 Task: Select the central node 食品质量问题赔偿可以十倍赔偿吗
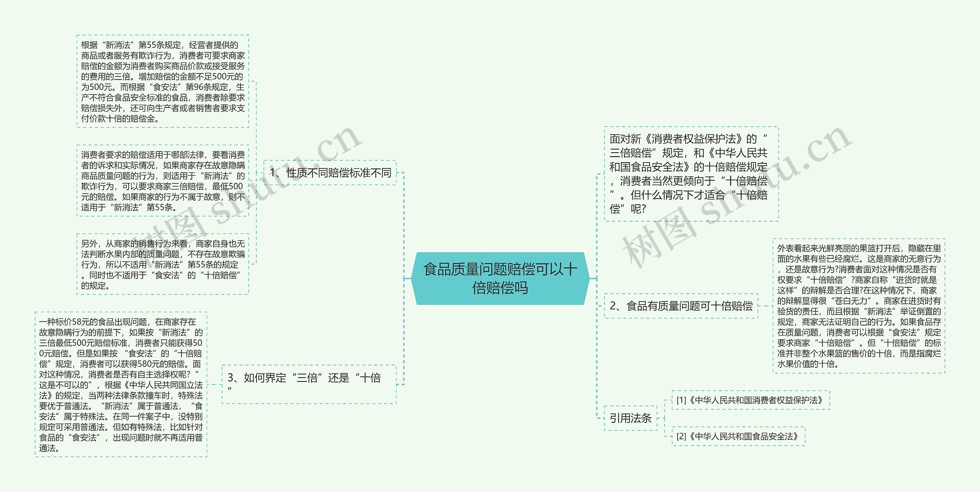500,278
